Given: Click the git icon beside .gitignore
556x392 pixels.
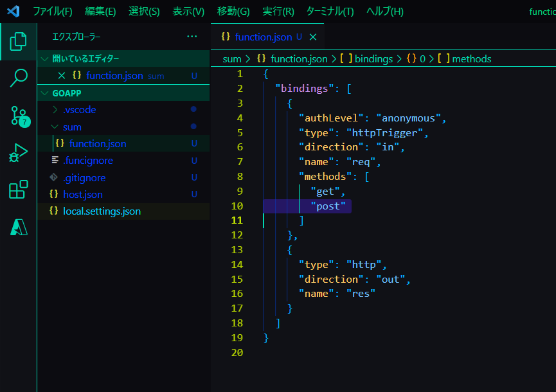Looking at the screenshot, I should pos(53,177).
